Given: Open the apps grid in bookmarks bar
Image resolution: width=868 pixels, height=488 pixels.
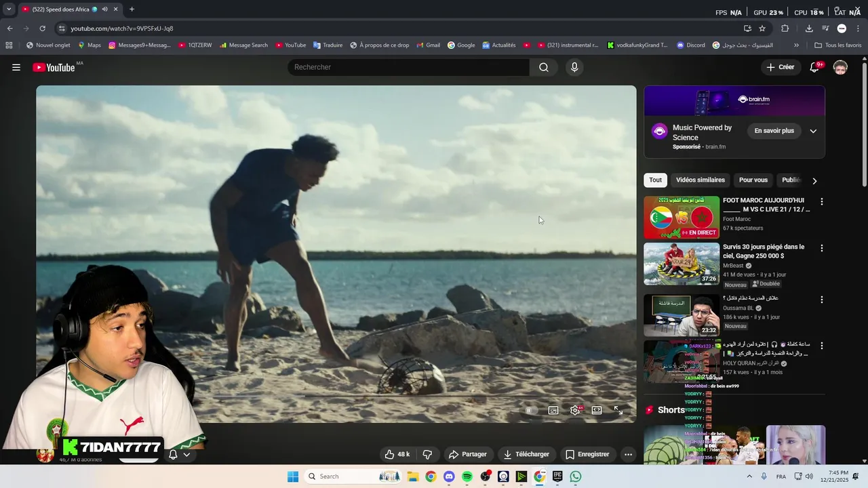Looking at the screenshot, I should (9, 45).
